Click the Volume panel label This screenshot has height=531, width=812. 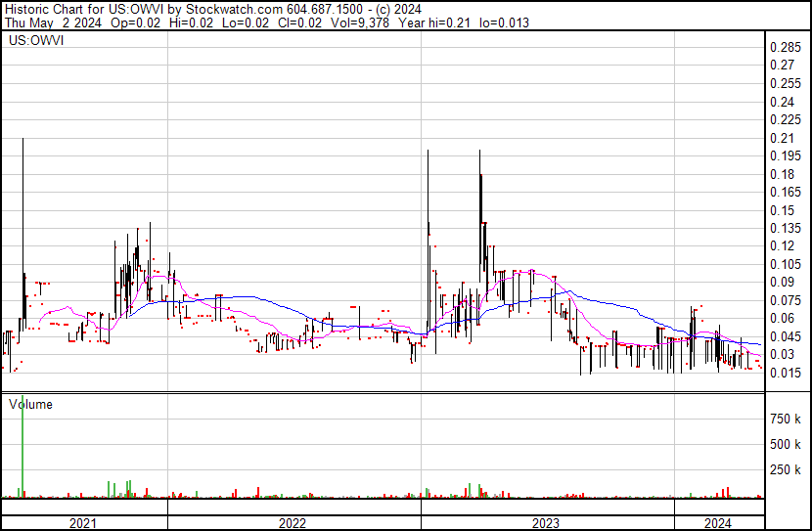31,404
